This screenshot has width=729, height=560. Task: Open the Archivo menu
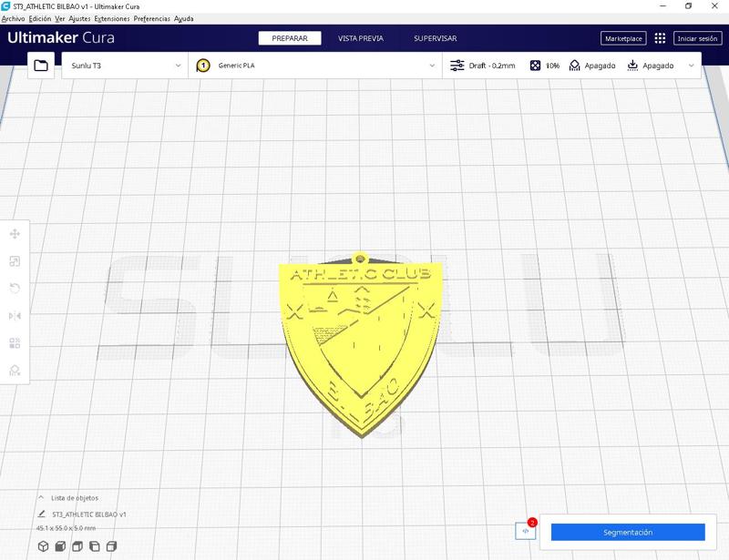[13, 18]
